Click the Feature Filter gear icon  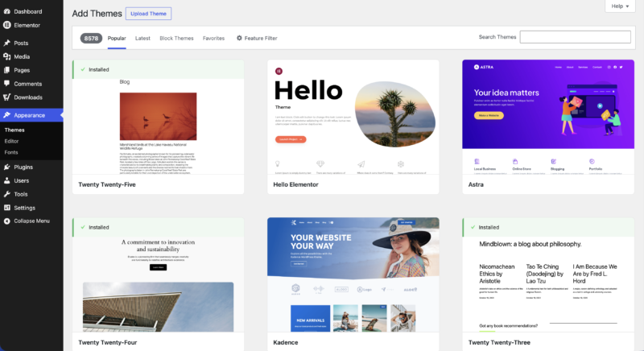point(239,38)
